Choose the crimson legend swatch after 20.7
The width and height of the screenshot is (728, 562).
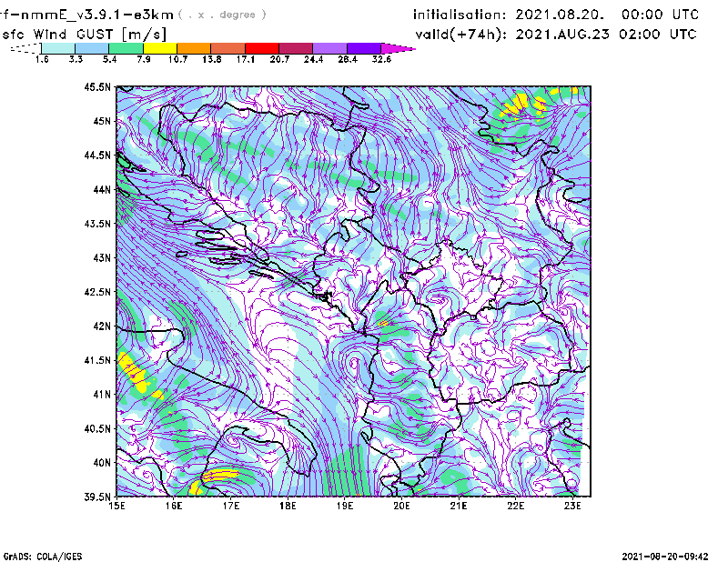click(296, 48)
